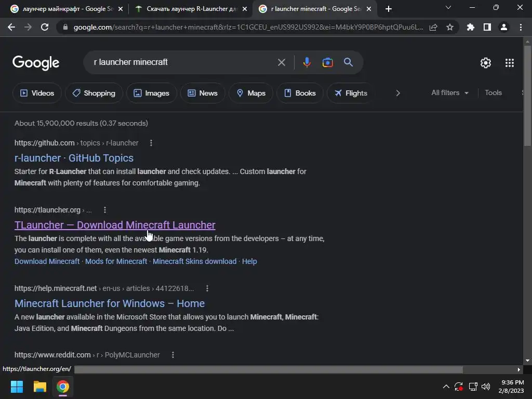Close the r launcher minecraft tab
532x399 pixels.
coord(369,9)
